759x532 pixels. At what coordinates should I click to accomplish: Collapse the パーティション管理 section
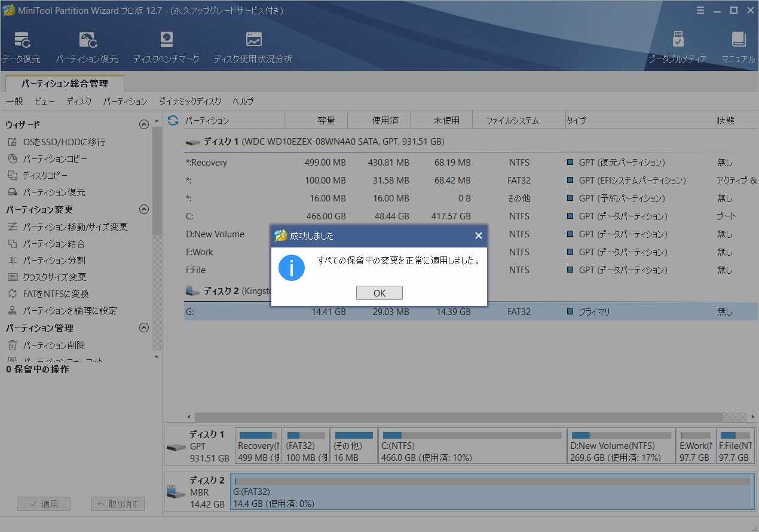pos(143,328)
